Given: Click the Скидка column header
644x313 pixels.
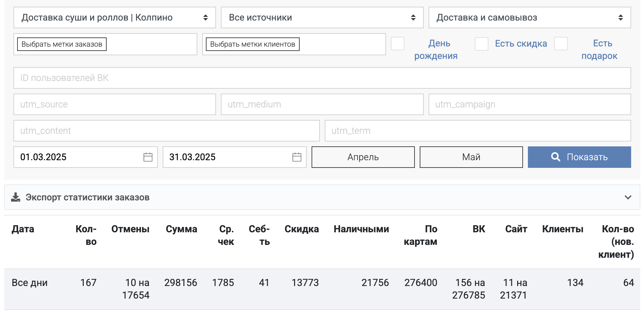Looking at the screenshot, I should click(x=301, y=229).
